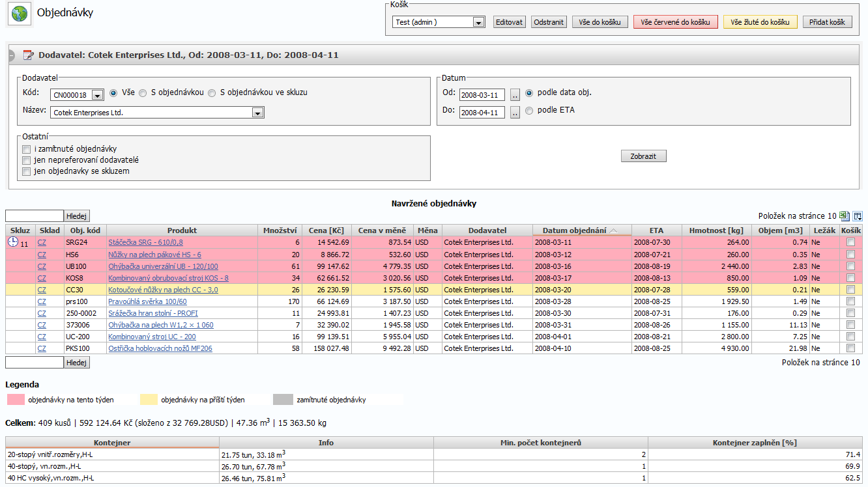Click the Zobrazit button
Viewport: 868px width, 487px height.
(x=643, y=156)
